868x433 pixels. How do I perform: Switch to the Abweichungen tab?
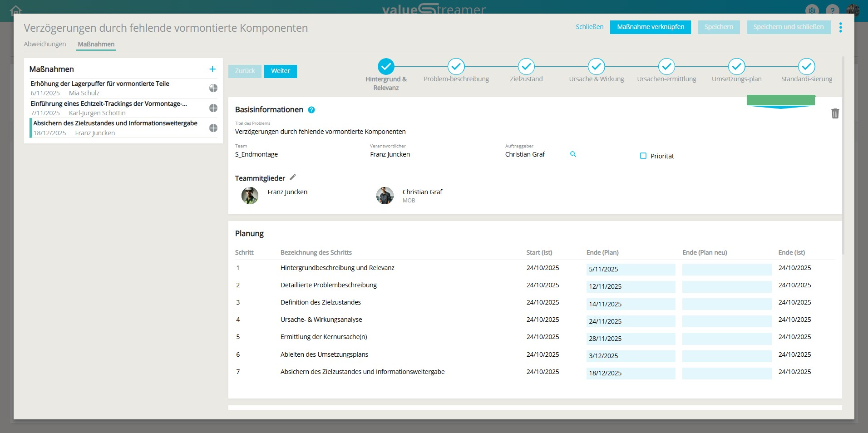[45, 44]
